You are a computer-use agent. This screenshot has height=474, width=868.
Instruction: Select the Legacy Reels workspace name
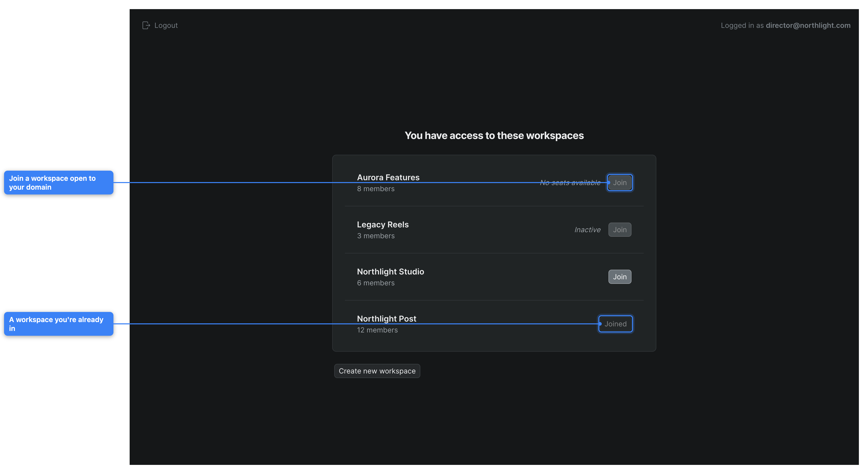coord(383,225)
